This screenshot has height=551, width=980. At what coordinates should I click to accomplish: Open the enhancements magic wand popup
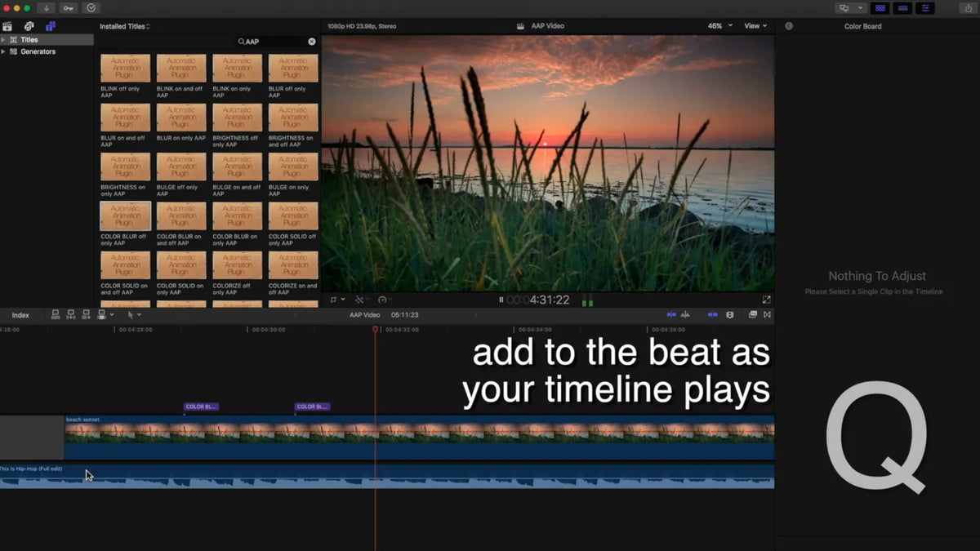coord(362,300)
